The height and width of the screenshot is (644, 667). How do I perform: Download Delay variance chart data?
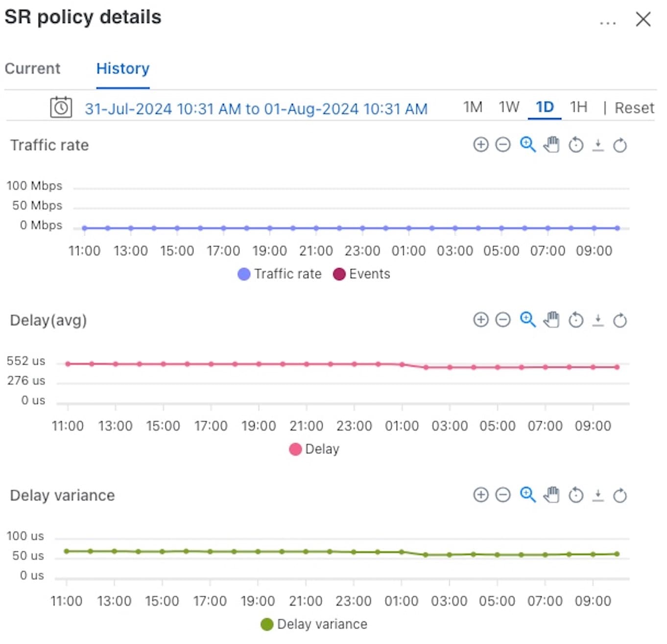(598, 495)
